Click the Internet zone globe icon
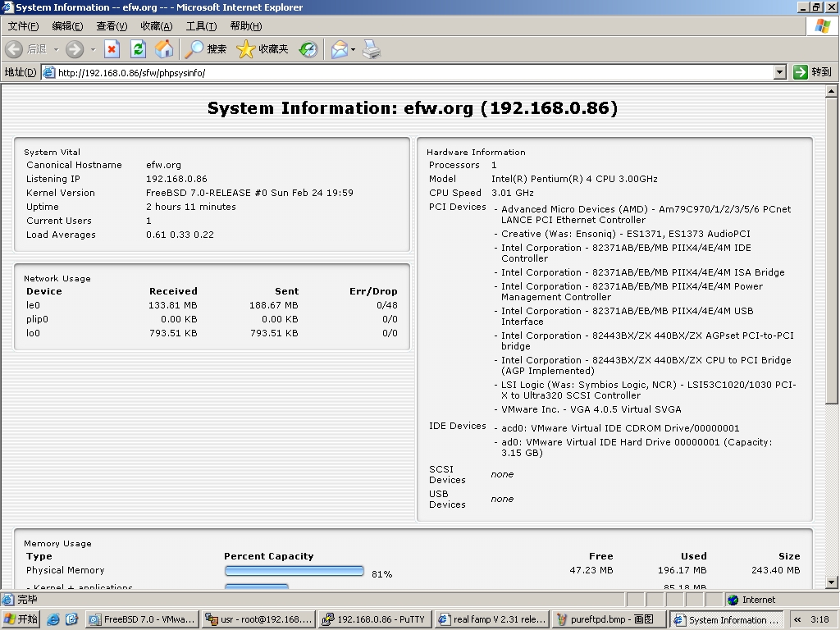Screen dimensions: 840x630 [733, 600]
